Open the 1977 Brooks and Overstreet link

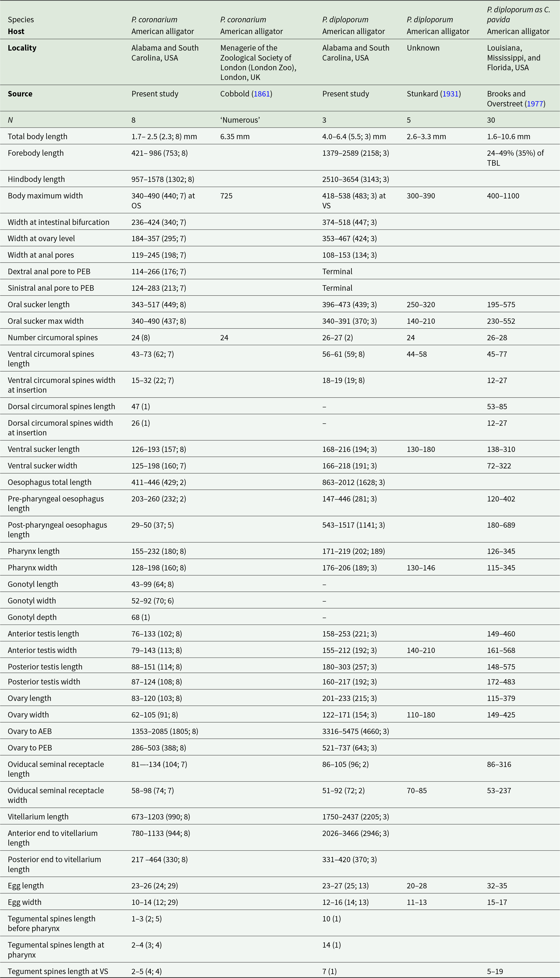[x=535, y=104]
